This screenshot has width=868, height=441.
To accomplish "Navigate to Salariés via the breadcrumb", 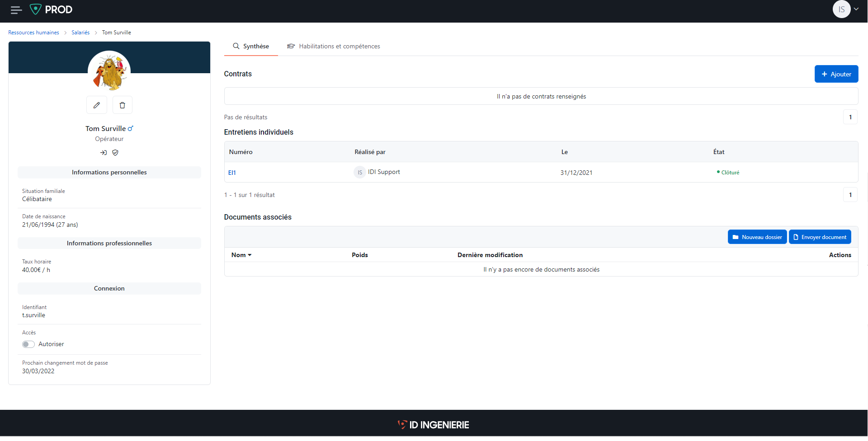I will [80, 32].
